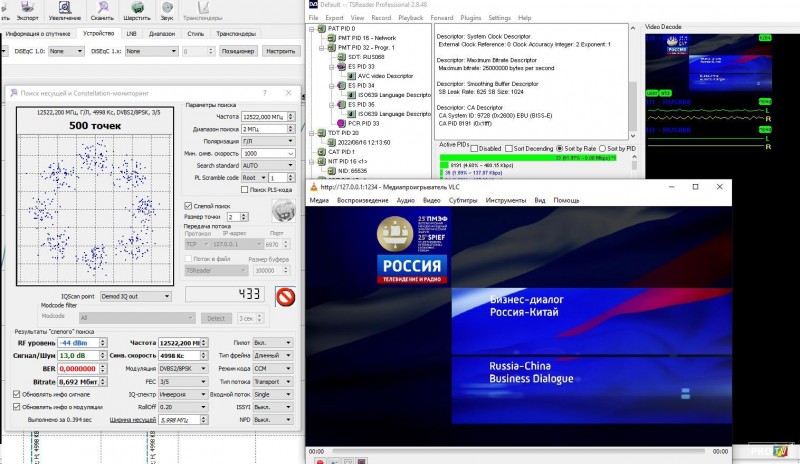The height and width of the screenshot is (464, 800).
Task: Click the PCR PID 33 purple icon
Action: coord(342,123)
